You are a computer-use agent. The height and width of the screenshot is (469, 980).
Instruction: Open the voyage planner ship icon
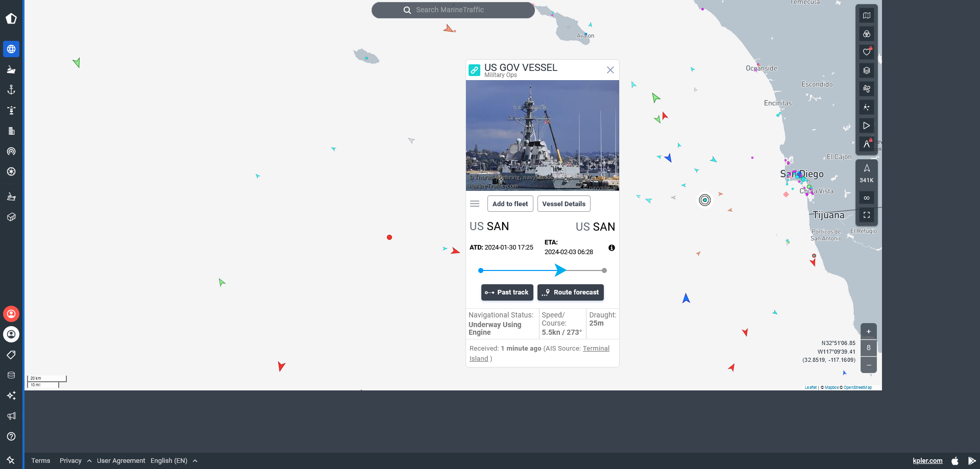point(11,196)
